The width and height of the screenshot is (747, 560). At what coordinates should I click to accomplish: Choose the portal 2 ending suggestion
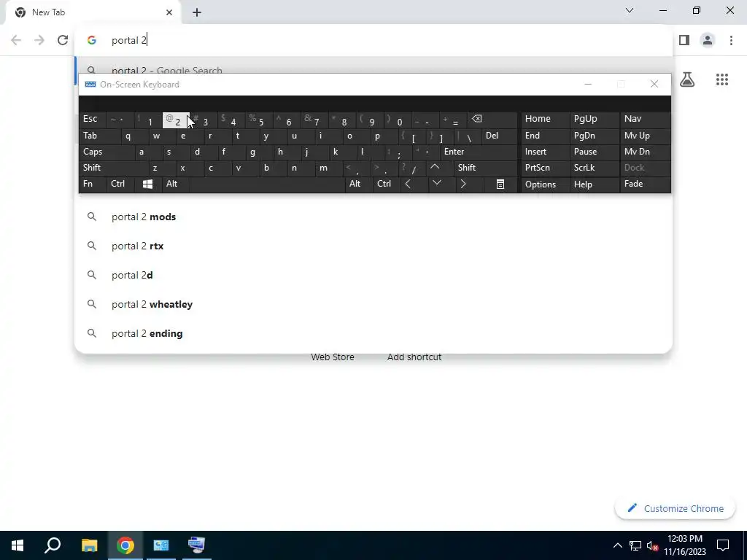373,333
